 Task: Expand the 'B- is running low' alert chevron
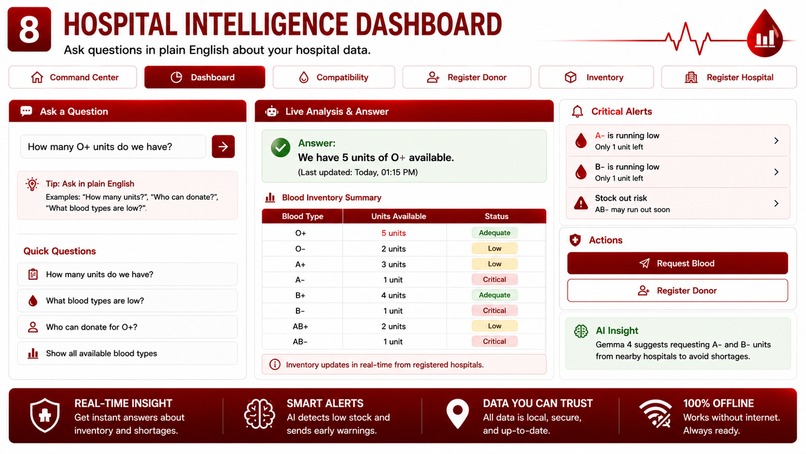[776, 172]
